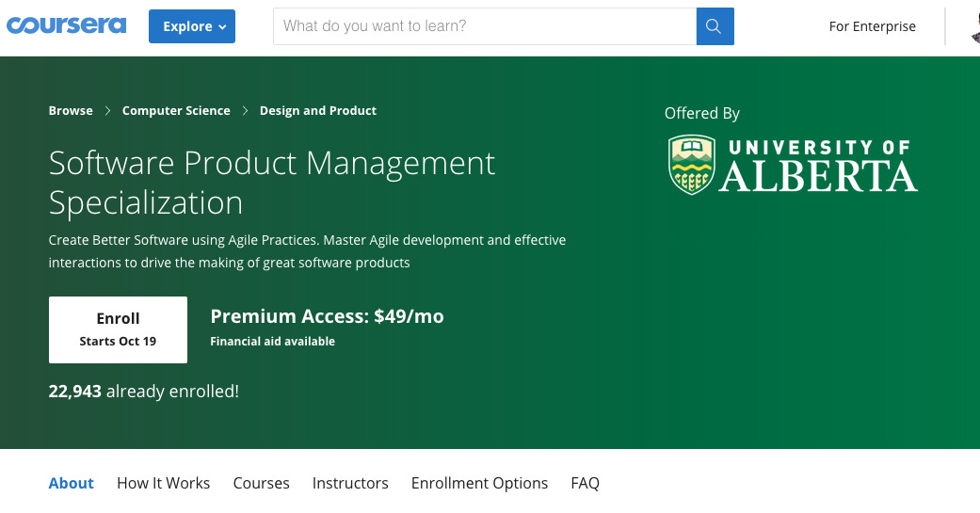Click the 'Offered By' label

pos(702,113)
